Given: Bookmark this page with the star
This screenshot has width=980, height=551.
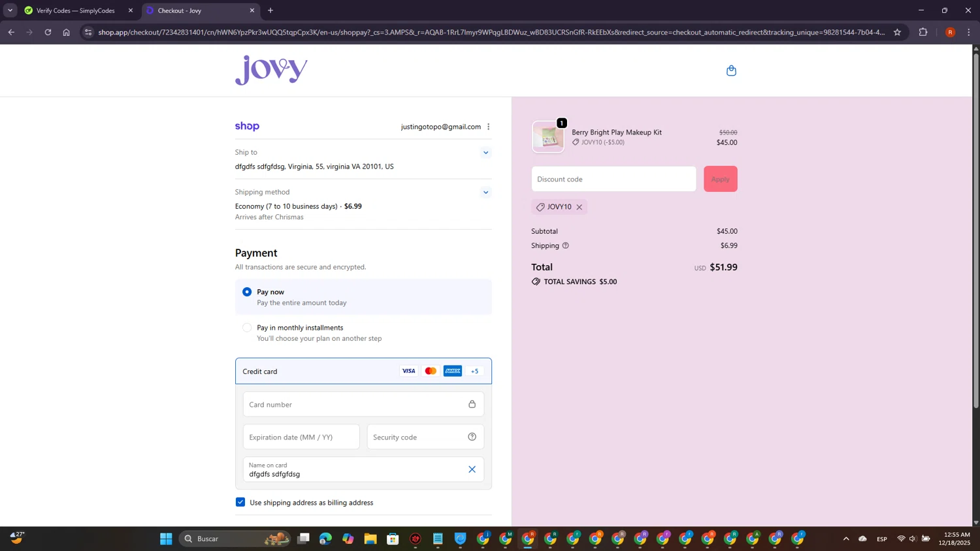Looking at the screenshot, I should [897, 32].
